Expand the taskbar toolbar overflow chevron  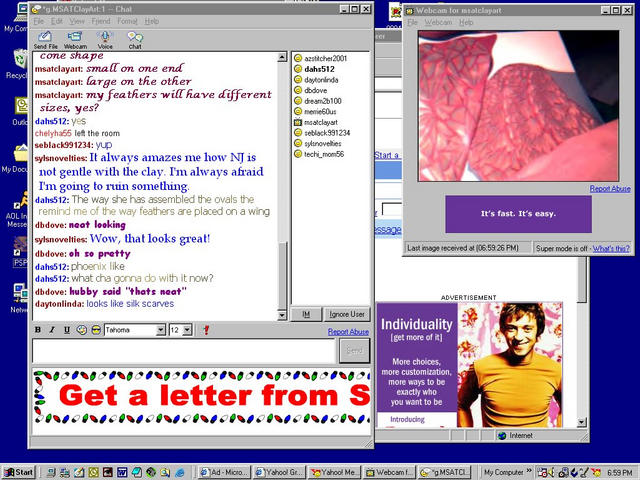(x=529, y=471)
